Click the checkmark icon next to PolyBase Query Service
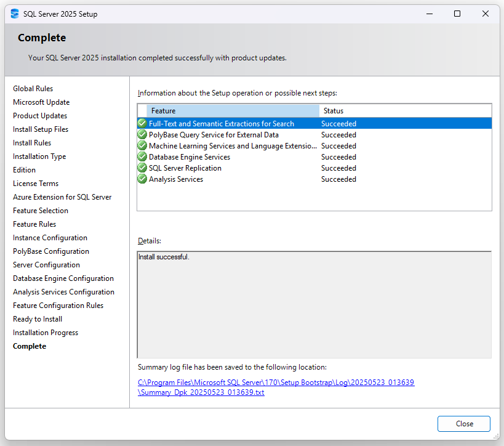 [142, 134]
